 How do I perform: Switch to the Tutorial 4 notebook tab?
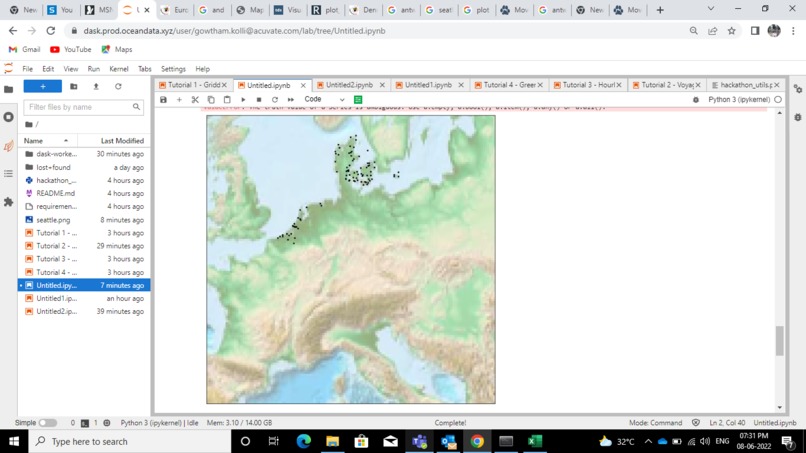(509, 85)
